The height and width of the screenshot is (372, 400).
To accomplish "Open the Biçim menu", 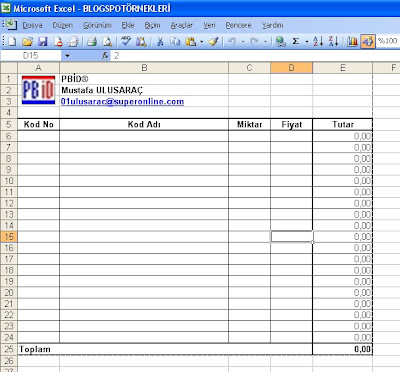I will [x=152, y=25].
